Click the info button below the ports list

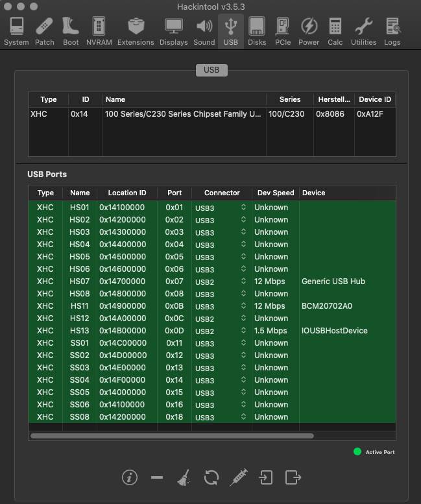click(130, 477)
